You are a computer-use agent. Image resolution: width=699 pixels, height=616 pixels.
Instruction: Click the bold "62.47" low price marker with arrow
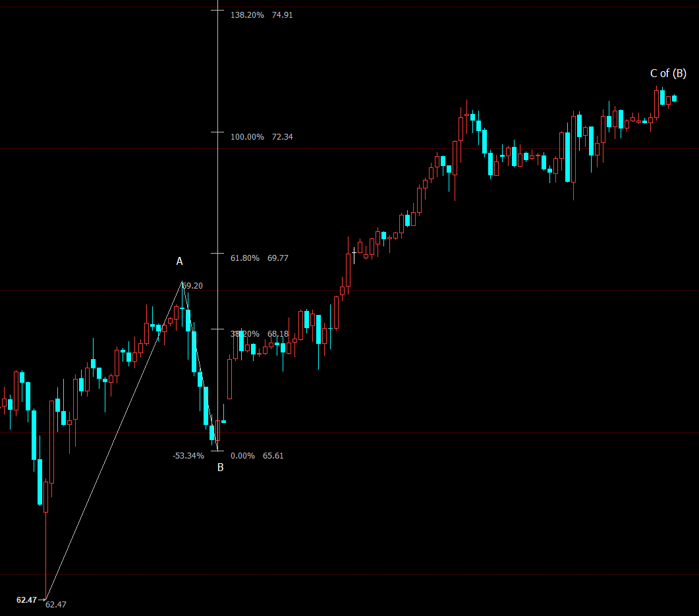[x=26, y=600]
